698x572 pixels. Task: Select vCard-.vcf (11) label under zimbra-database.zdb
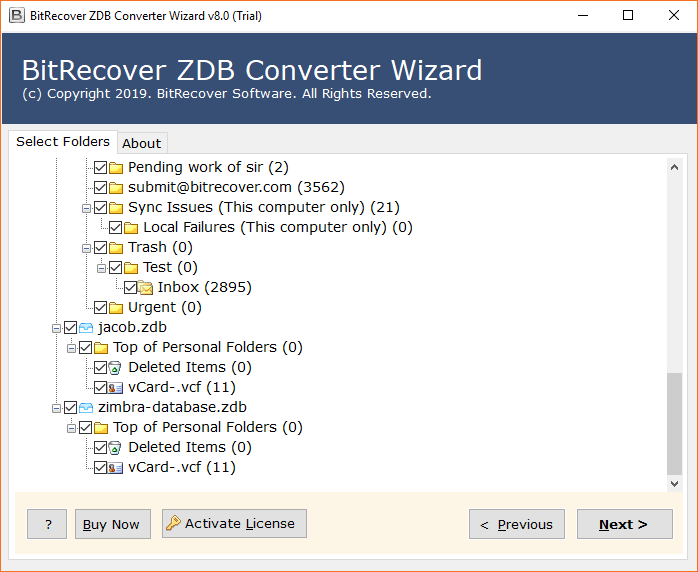182,467
